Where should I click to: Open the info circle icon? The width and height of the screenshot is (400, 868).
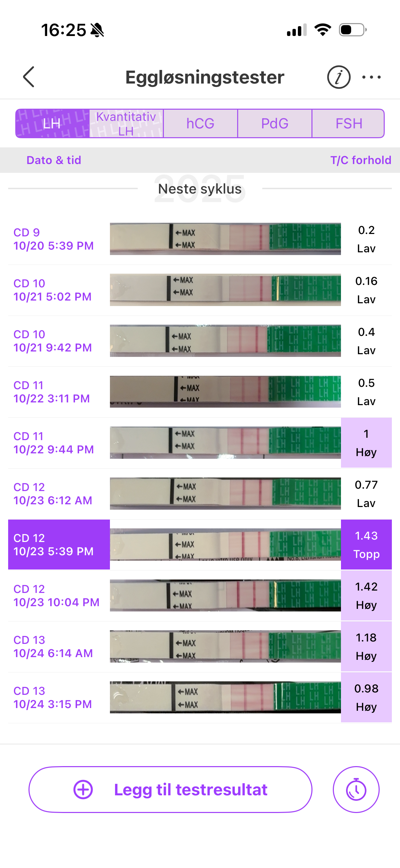coord(338,77)
